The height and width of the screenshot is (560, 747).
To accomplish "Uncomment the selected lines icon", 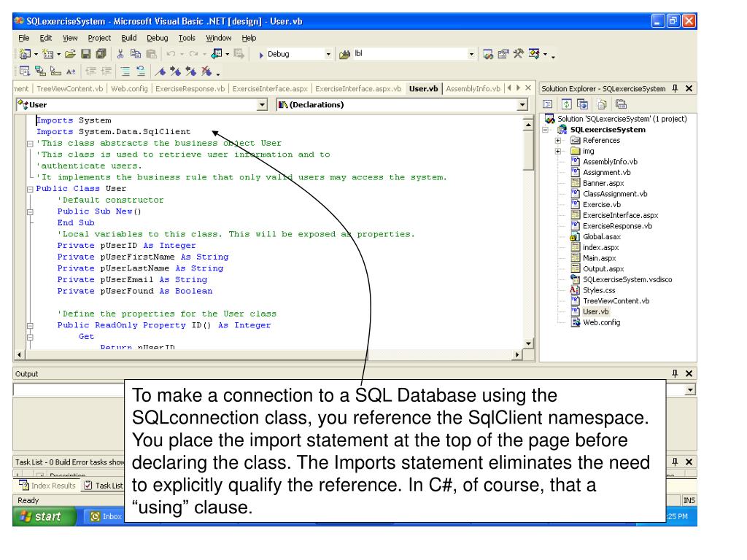I will (141, 71).
